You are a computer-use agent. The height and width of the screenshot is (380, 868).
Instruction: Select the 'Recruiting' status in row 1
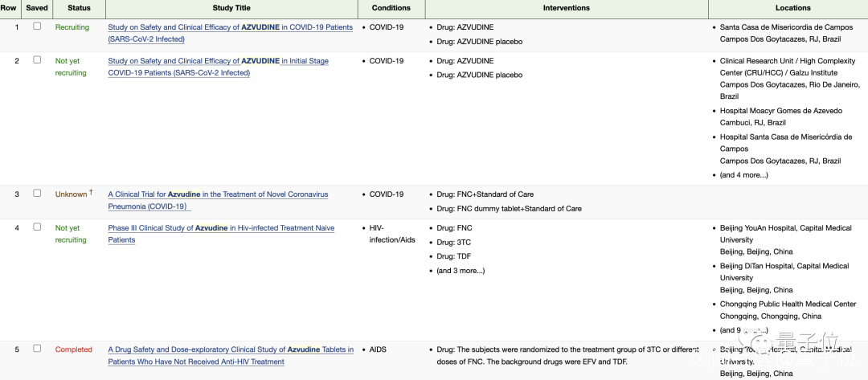point(72,27)
